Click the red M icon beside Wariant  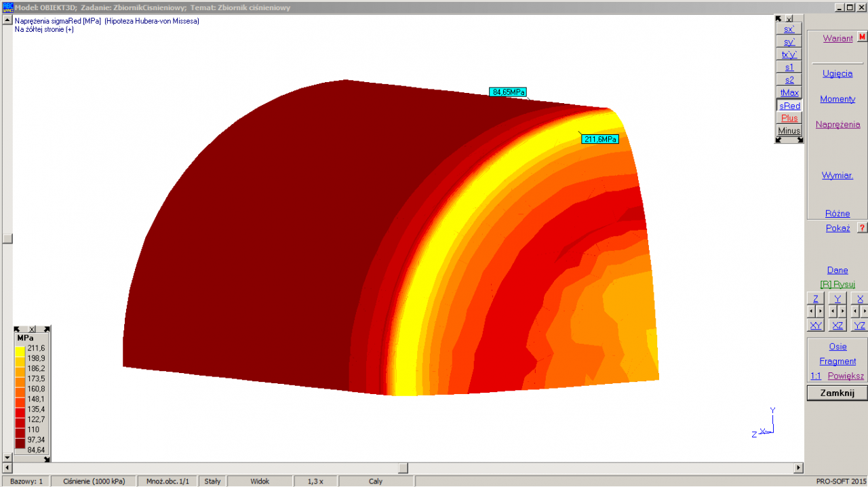(862, 38)
